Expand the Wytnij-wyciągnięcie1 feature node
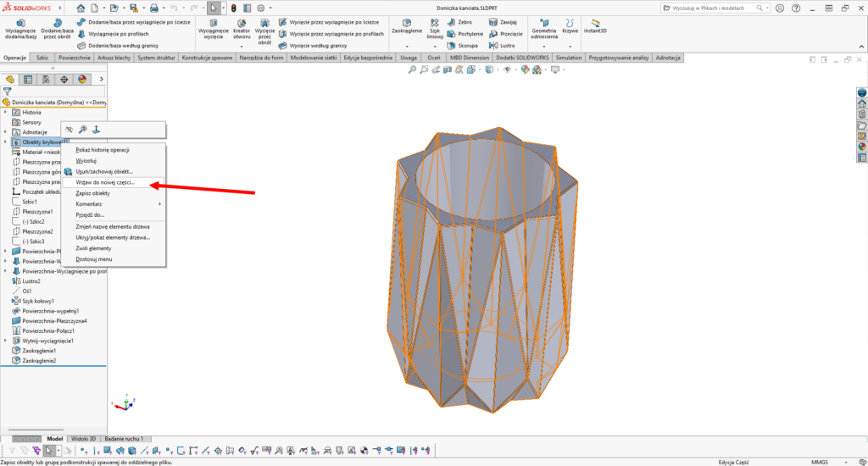This screenshot has width=868, height=466. pyautogui.click(x=6, y=341)
